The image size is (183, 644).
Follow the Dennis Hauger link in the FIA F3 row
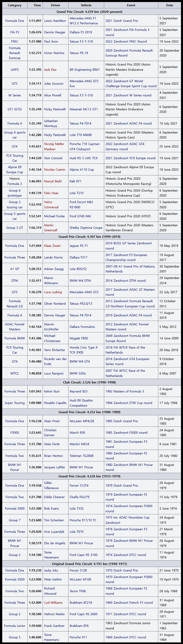(x=55, y=32)
